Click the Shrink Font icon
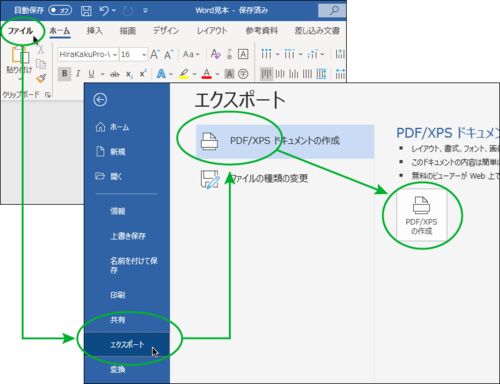 pos(168,55)
